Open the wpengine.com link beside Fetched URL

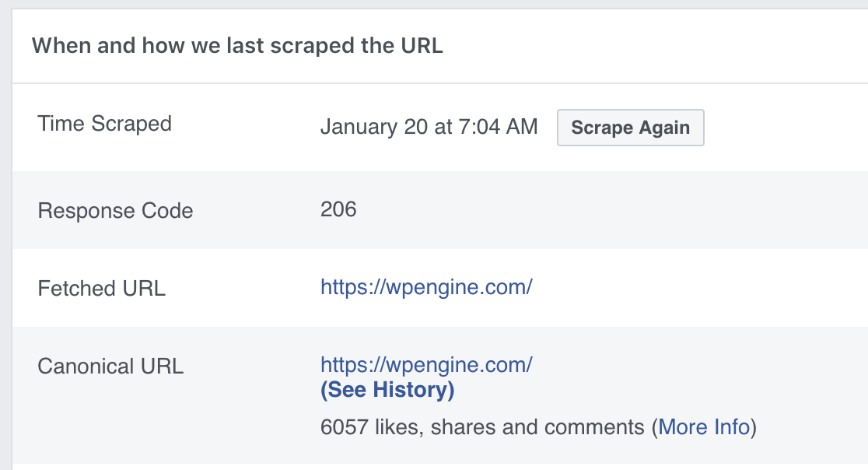click(426, 287)
